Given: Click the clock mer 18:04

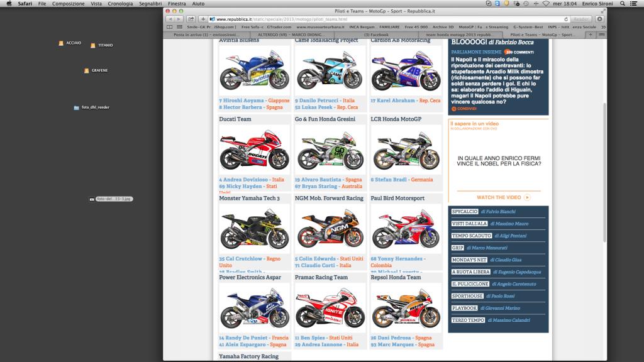Looking at the screenshot, I should click(565, 3).
